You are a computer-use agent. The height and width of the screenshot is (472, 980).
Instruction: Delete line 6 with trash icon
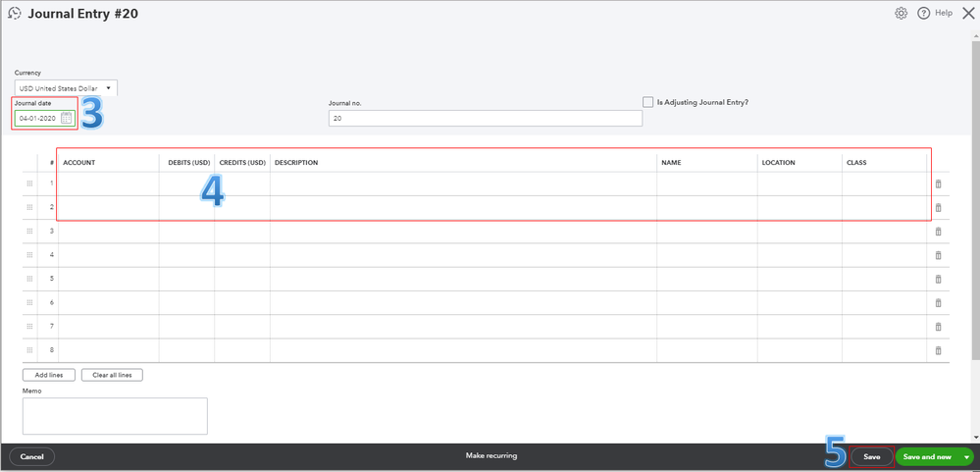[x=938, y=302]
